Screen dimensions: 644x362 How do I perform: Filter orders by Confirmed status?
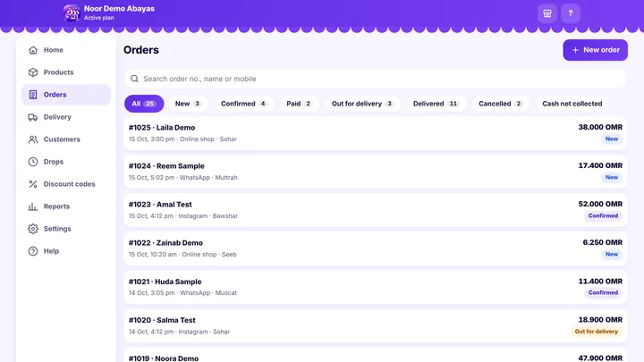point(244,104)
